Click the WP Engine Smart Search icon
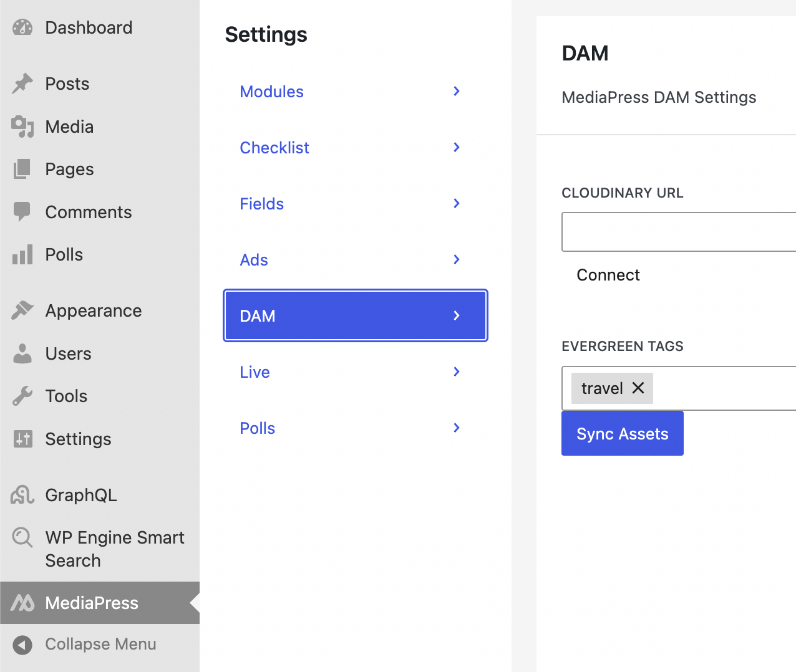The height and width of the screenshot is (672, 796). (x=22, y=537)
